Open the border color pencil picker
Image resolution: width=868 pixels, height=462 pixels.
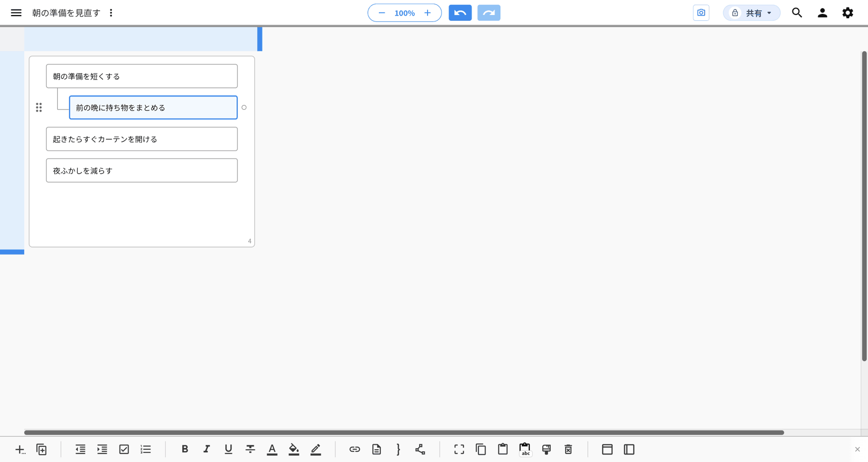(x=316, y=449)
